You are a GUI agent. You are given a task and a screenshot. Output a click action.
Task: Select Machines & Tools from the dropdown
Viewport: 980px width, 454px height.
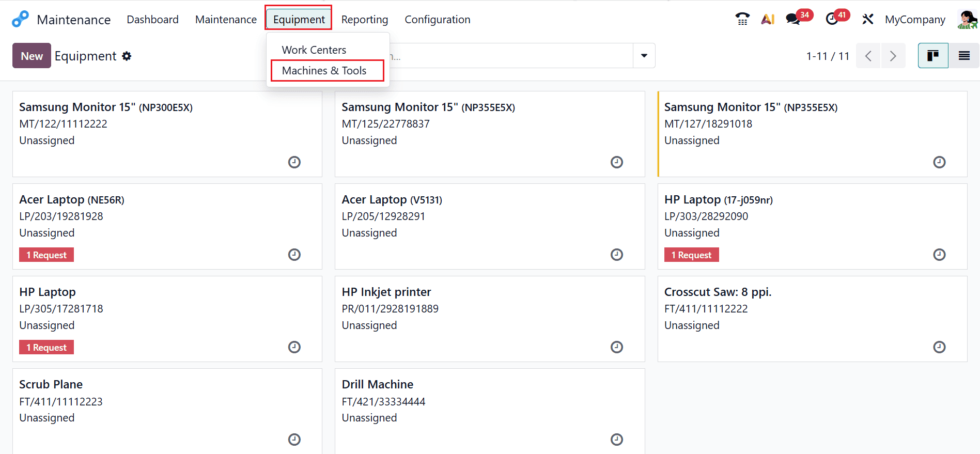pos(324,70)
